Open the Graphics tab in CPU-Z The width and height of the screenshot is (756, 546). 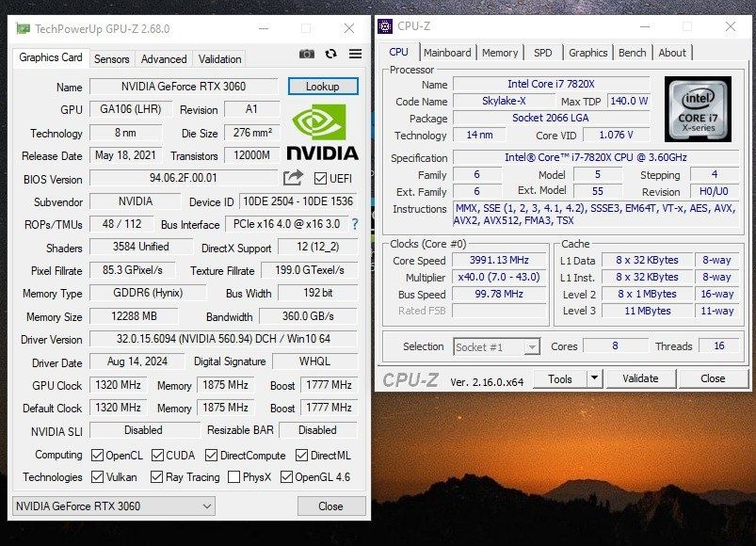tap(587, 53)
